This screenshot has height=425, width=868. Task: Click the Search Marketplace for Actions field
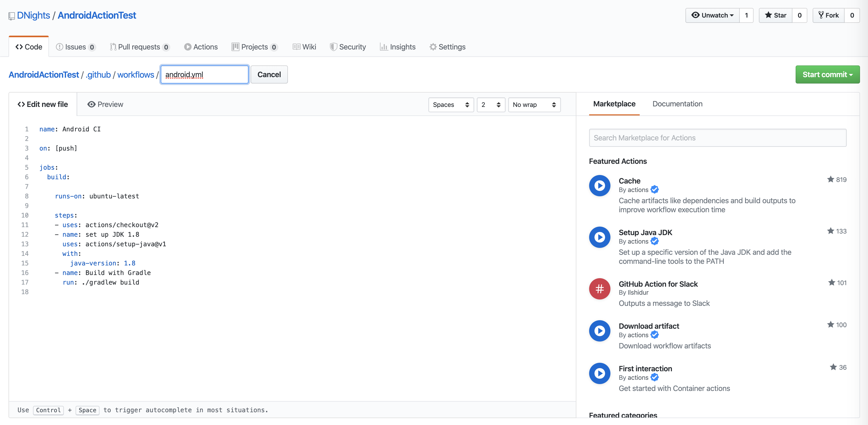(717, 138)
